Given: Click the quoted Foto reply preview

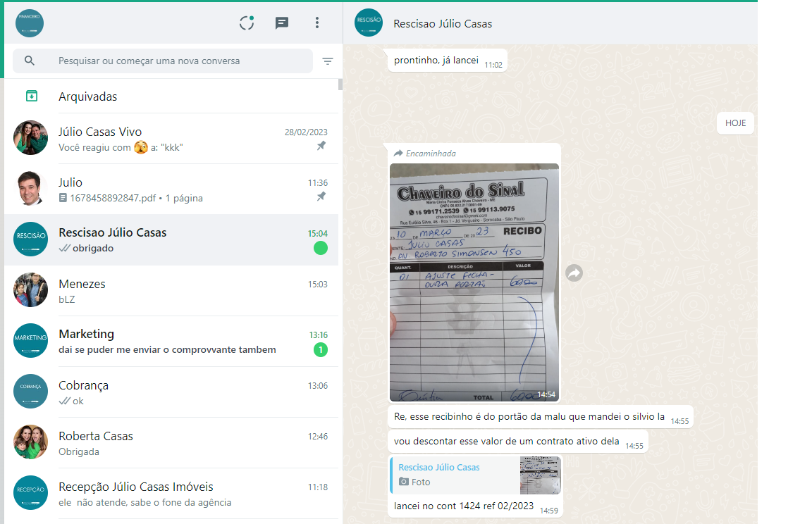Looking at the screenshot, I should point(475,475).
